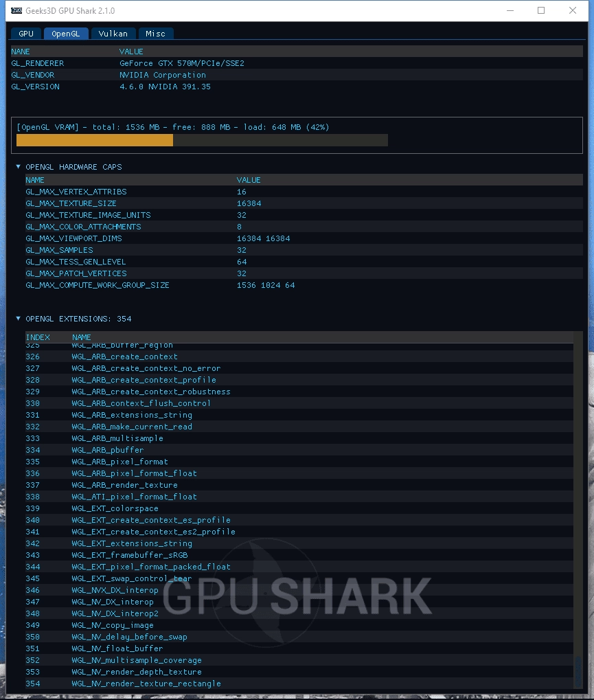Open the Misc tab
Image resolution: width=594 pixels, height=700 pixels.
pyautogui.click(x=155, y=34)
